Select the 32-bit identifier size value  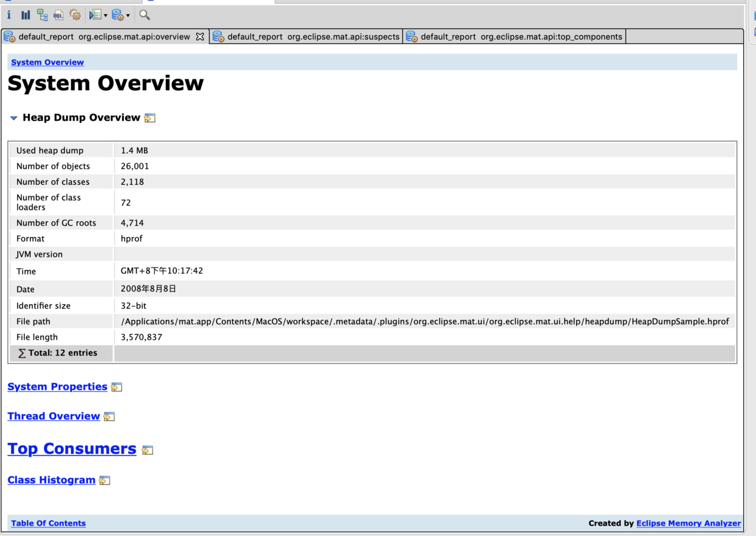point(134,306)
